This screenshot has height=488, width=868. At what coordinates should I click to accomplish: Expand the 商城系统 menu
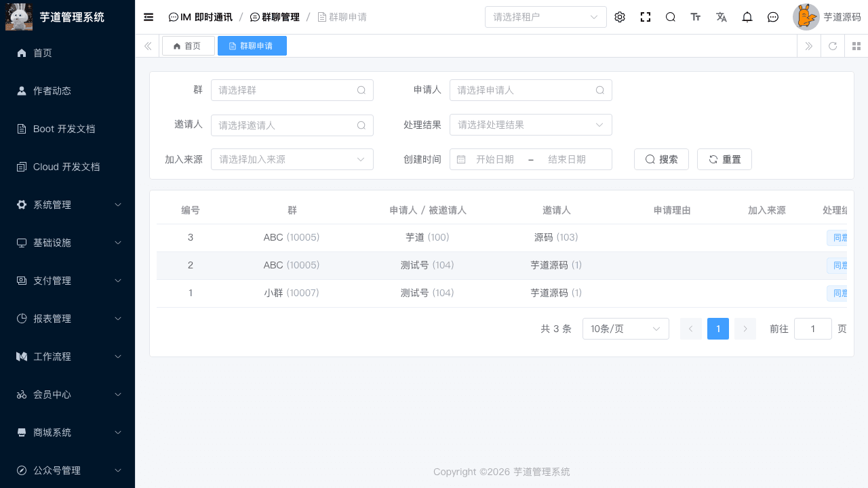coord(67,432)
